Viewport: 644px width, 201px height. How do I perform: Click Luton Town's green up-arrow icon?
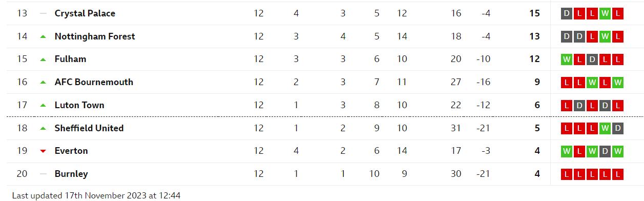click(x=43, y=105)
